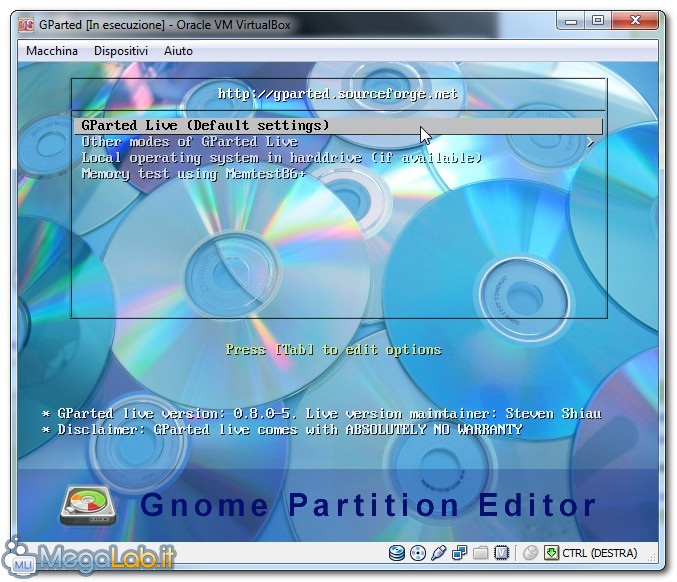The width and height of the screenshot is (677, 582).
Task: Click the Disclaimer ABSOLUTELY NO WARRANTY line
Action: click(282, 430)
